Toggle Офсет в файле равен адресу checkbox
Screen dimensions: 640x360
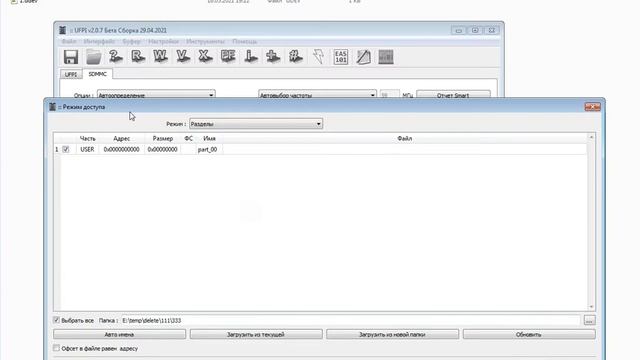(x=56, y=348)
